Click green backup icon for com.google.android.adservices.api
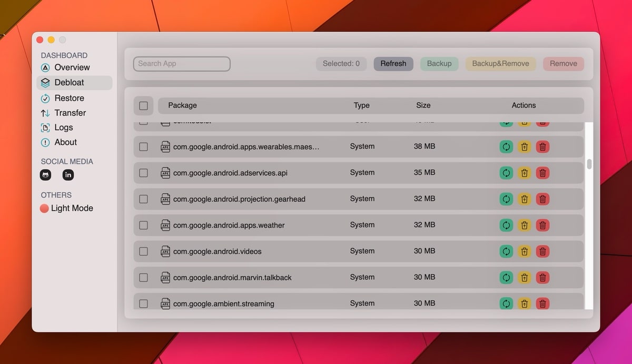632x364 pixels. [506, 173]
